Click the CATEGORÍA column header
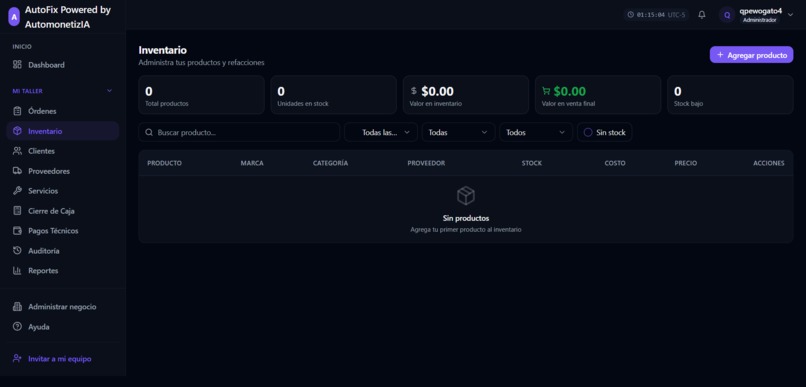 coord(331,163)
